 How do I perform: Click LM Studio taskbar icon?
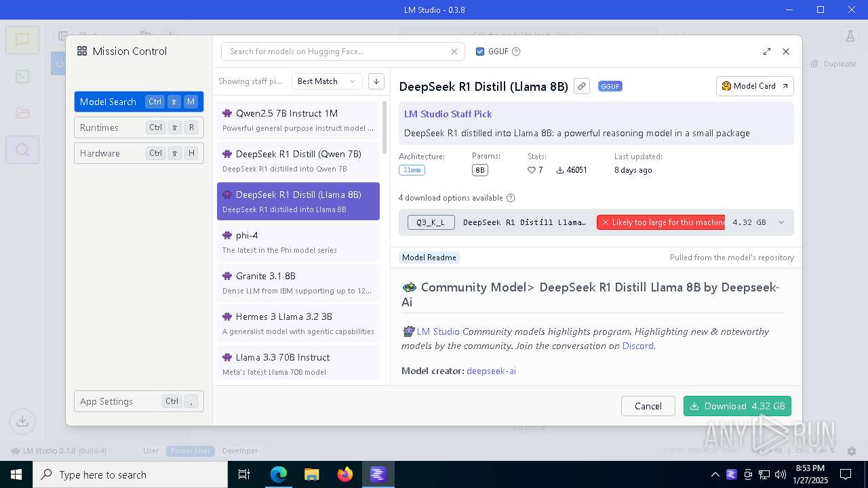378,474
